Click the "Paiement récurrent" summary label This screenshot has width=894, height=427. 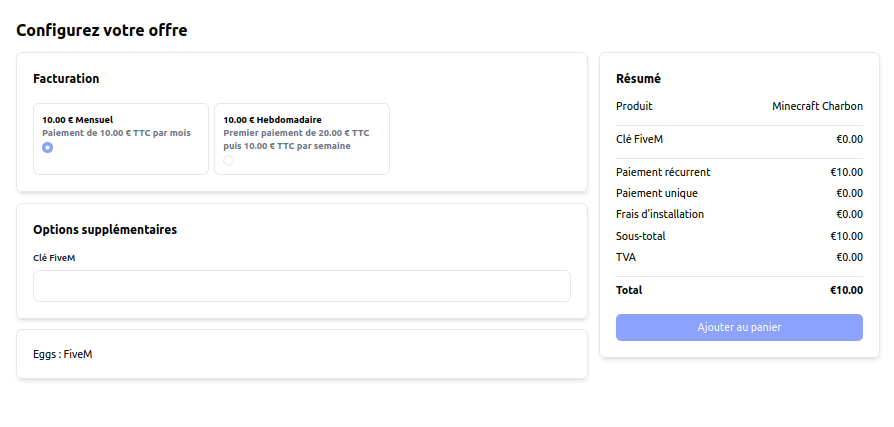tap(663, 172)
